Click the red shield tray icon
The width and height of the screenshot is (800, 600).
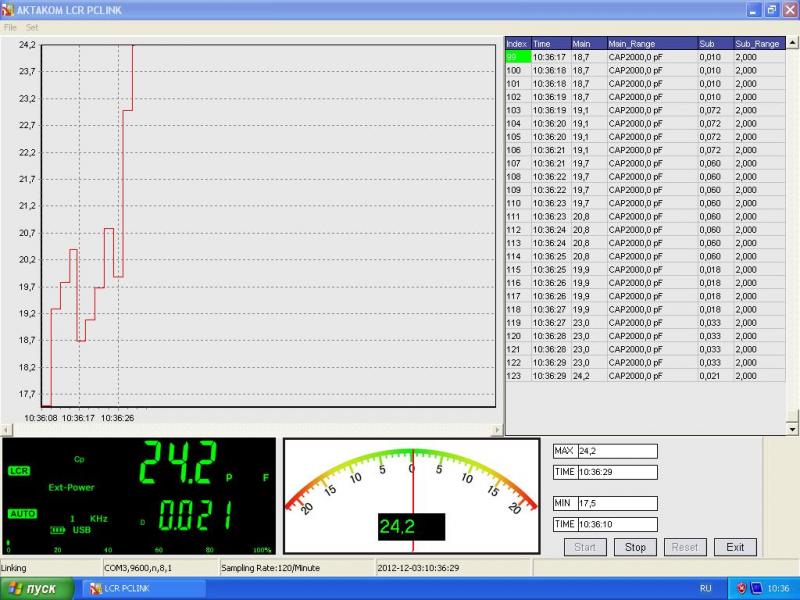(741, 588)
